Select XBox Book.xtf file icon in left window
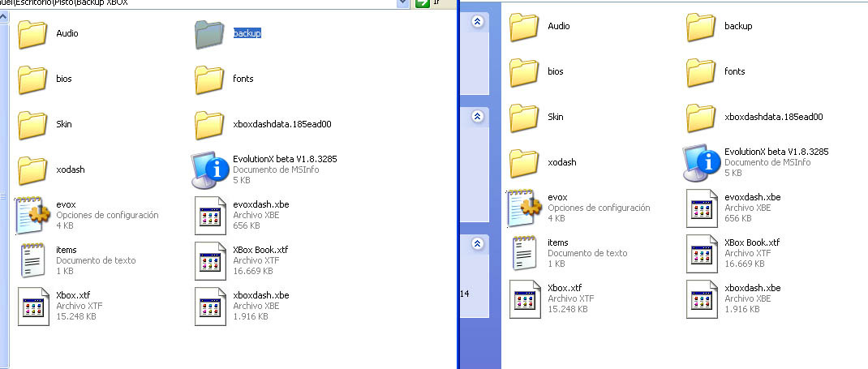Image resolution: width=868 pixels, height=369 pixels. 210,260
